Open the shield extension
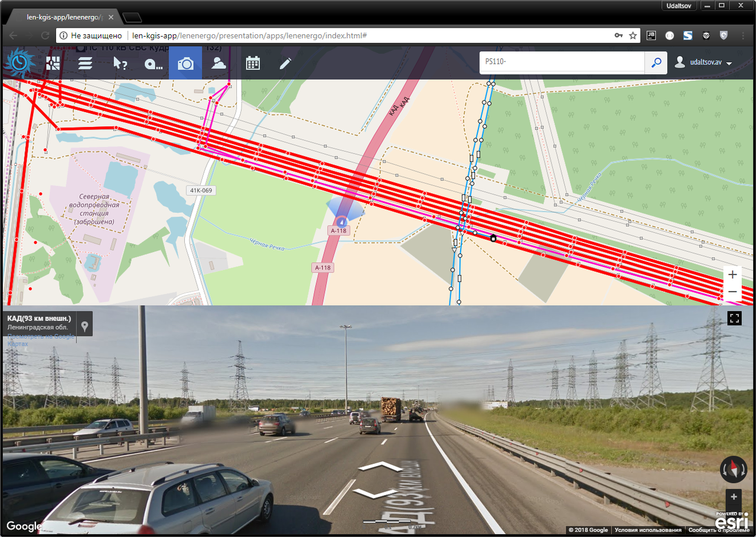This screenshot has width=756, height=537. pyautogui.click(x=724, y=35)
